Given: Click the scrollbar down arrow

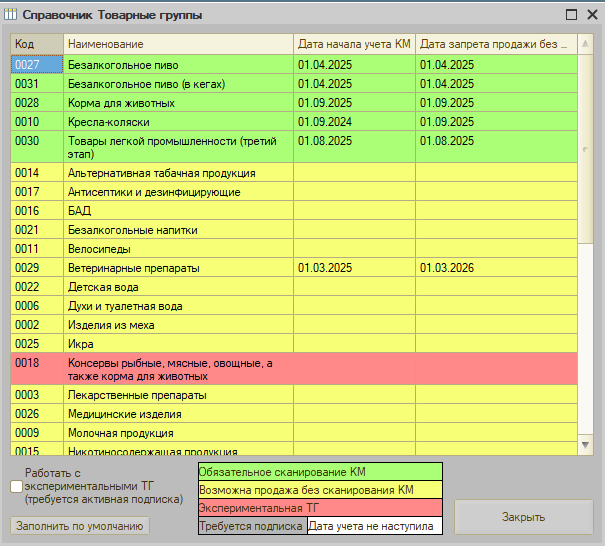Looking at the screenshot, I should pos(586,443).
